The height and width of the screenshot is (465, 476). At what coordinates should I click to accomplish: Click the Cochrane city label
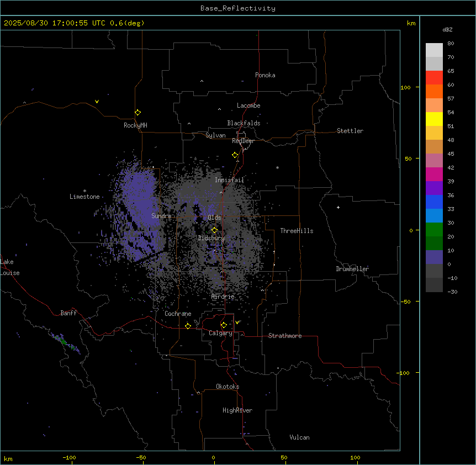click(x=178, y=314)
